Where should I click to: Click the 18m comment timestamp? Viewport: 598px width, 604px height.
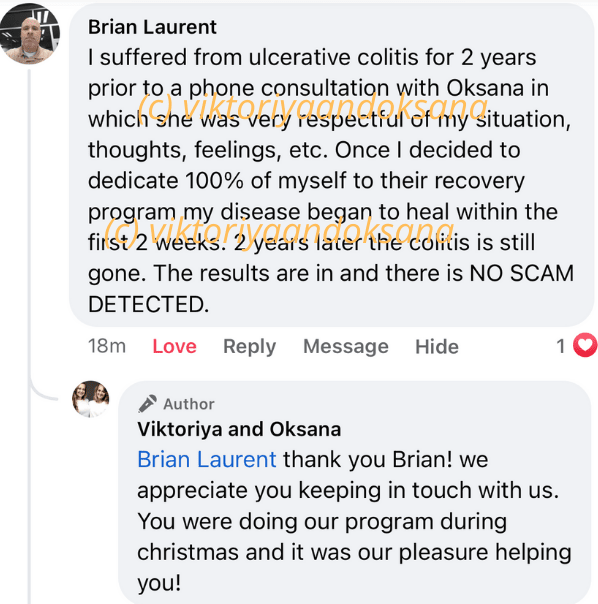pyautogui.click(x=107, y=346)
